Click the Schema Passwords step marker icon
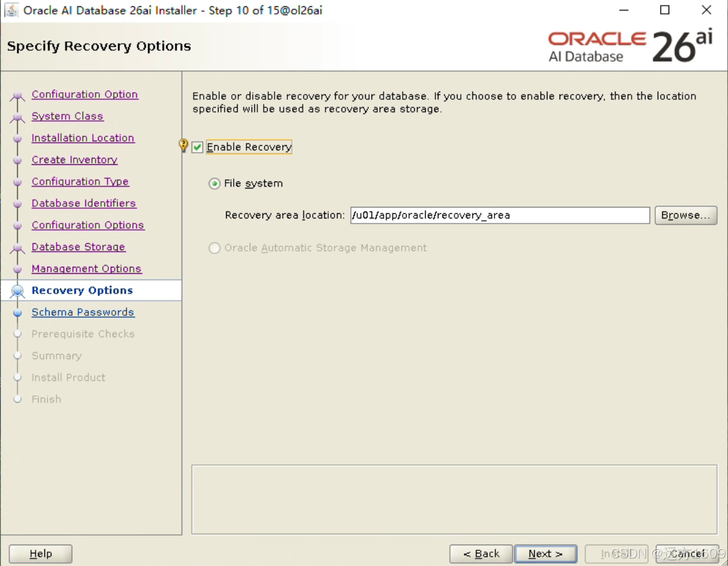The width and height of the screenshot is (728, 566). pyautogui.click(x=17, y=312)
